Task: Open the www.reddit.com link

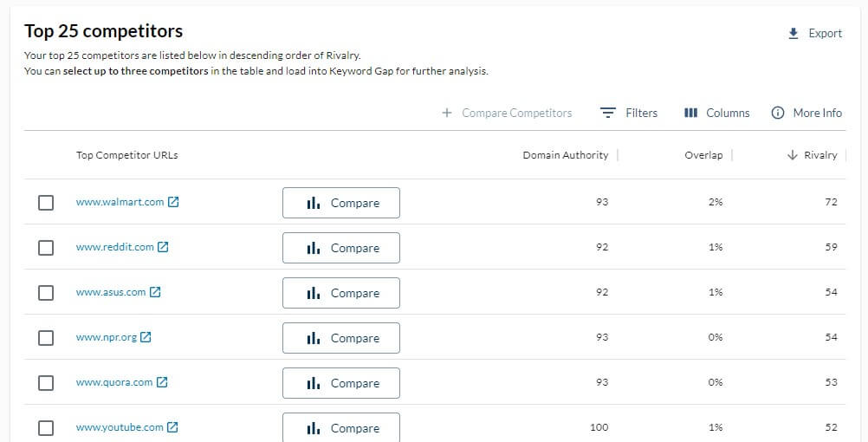Action: point(115,247)
